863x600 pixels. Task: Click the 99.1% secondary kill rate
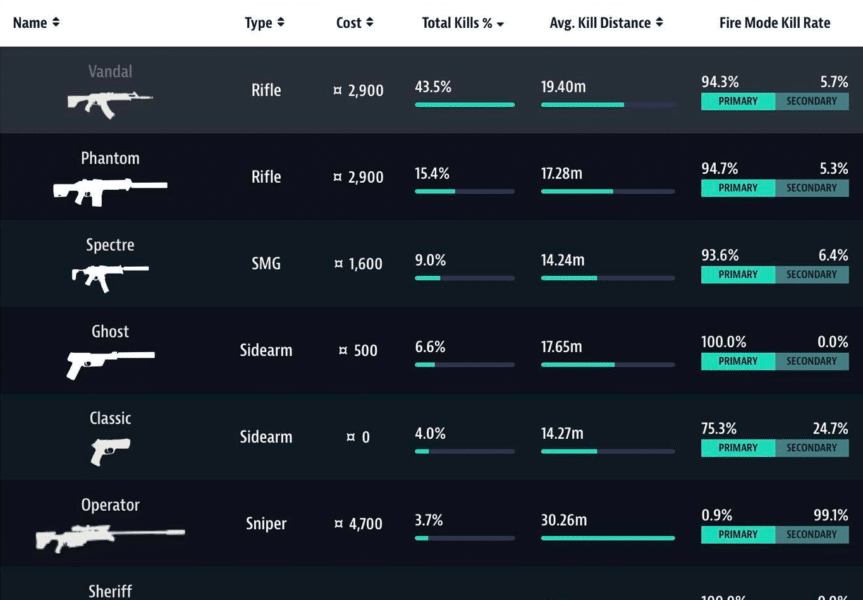(831, 515)
